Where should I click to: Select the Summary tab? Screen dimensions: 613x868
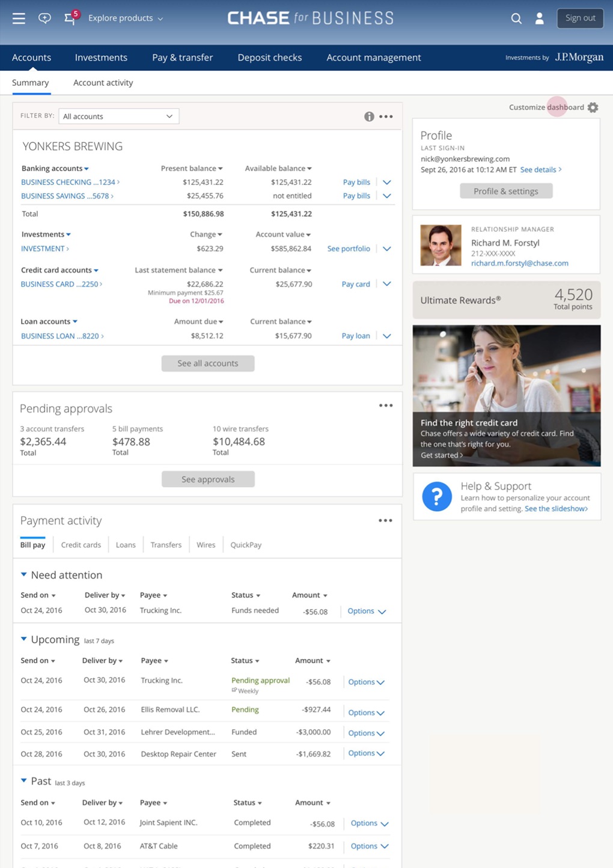[31, 83]
